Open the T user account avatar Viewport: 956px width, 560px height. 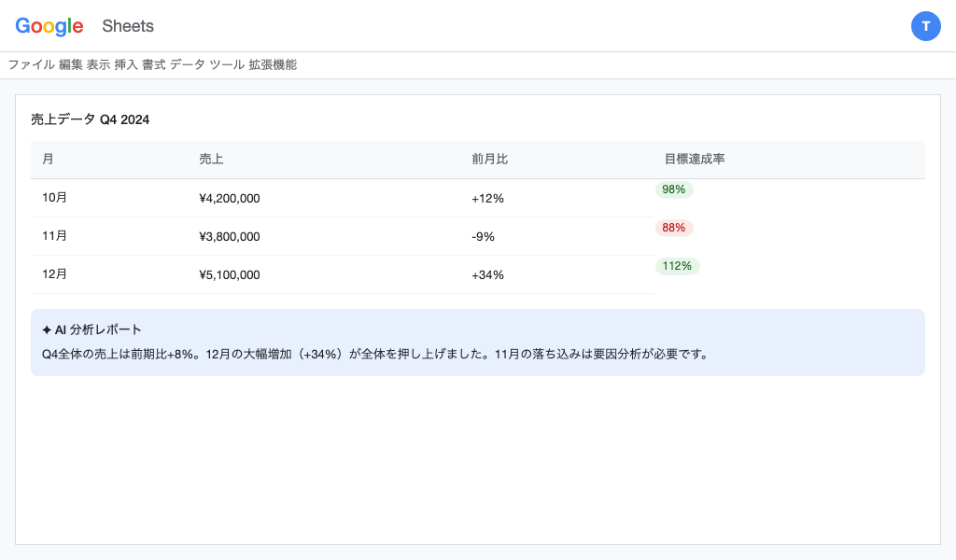click(x=925, y=26)
